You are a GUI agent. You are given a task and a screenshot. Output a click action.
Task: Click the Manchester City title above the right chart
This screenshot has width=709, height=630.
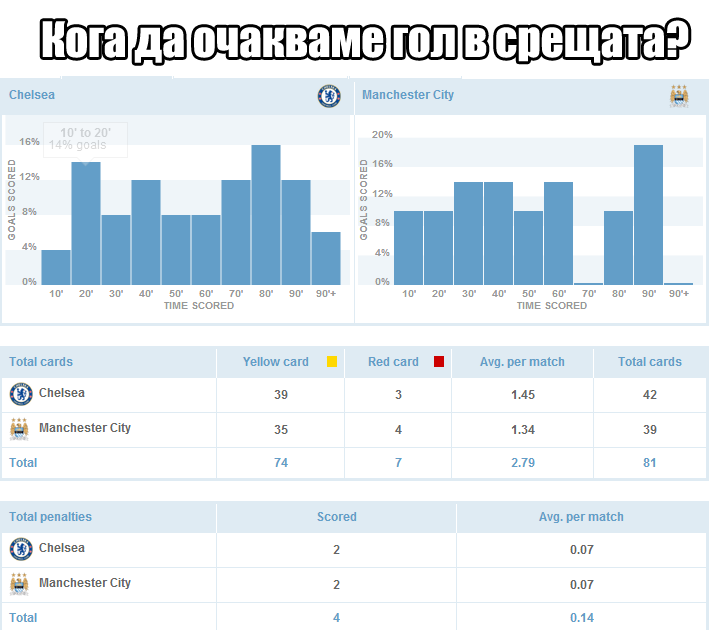coord(408,95)
